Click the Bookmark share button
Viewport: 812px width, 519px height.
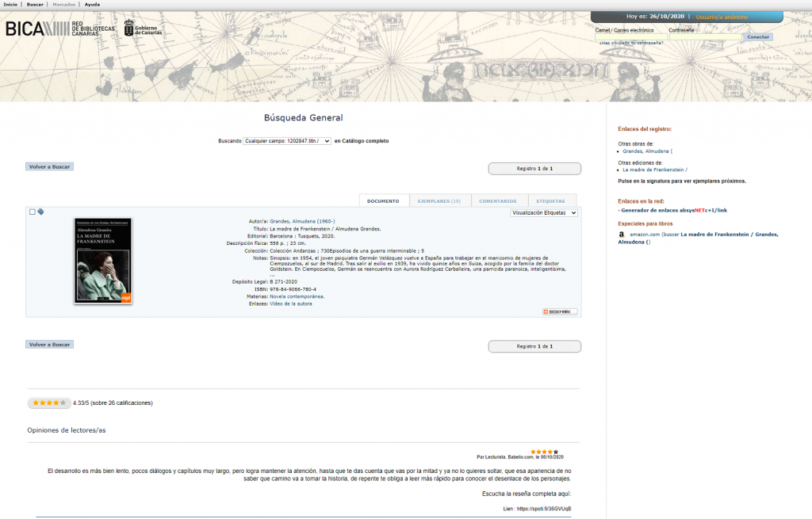click(x=560, y=311)
